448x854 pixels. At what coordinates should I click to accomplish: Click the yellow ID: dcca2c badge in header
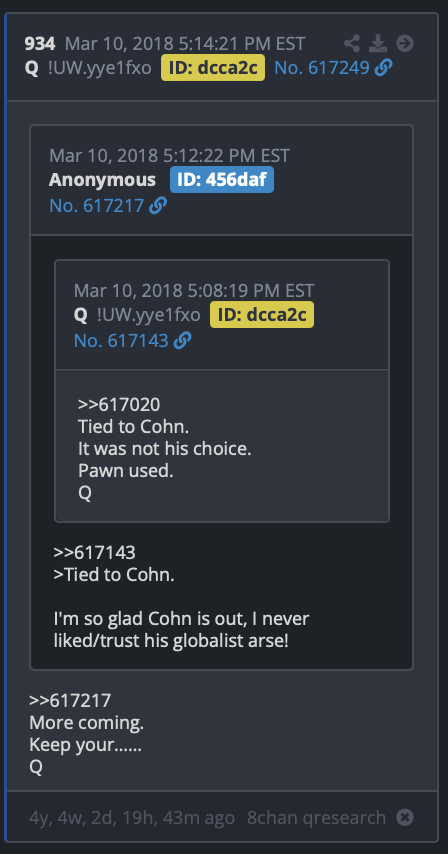click(213, 68)
